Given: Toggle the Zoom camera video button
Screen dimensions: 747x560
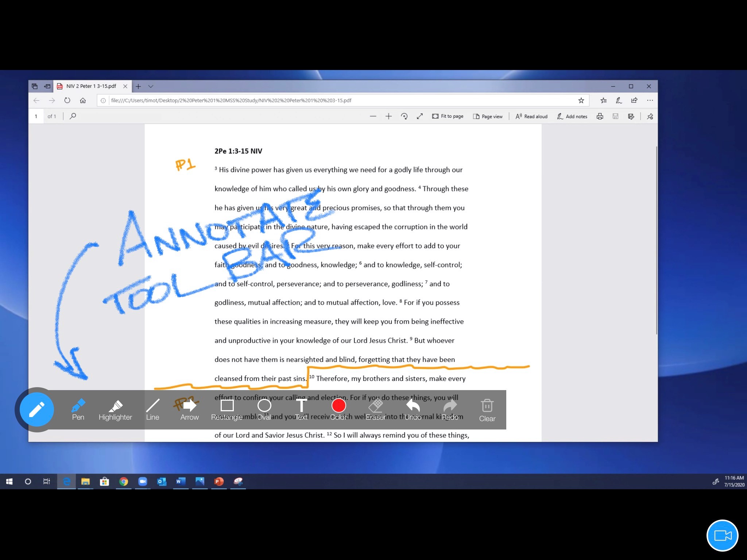Looking at the screenshot, I should [722, 535].
